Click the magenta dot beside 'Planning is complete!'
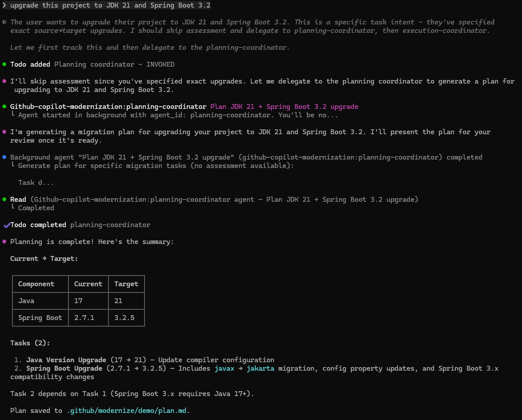The height and width of the screenshot is (420, 522). [x=4, y=242]
